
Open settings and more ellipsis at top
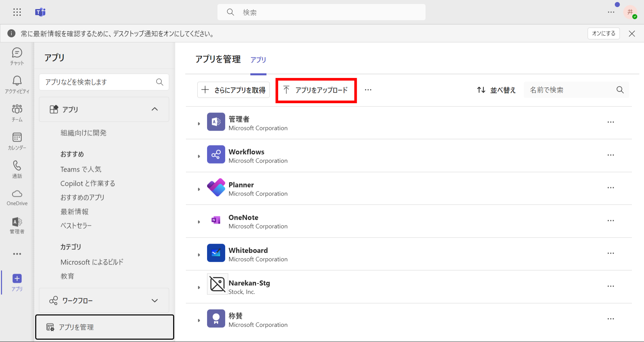click(611, 12)
